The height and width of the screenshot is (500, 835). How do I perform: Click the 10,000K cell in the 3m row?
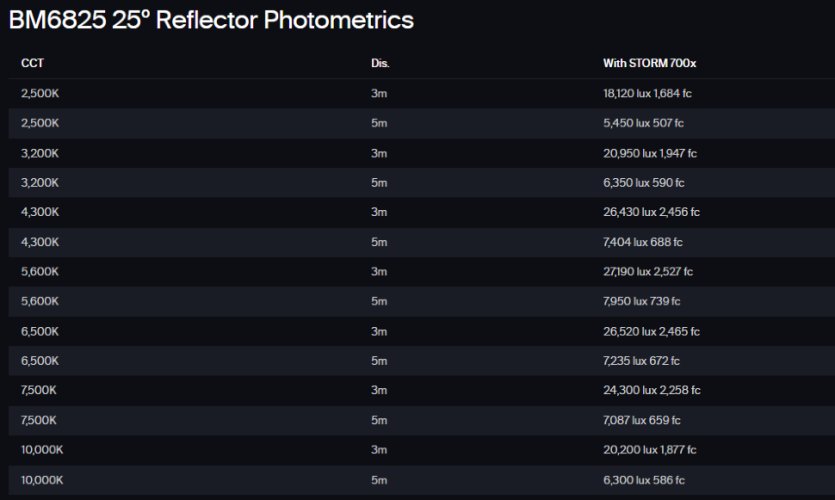[42, 450]
